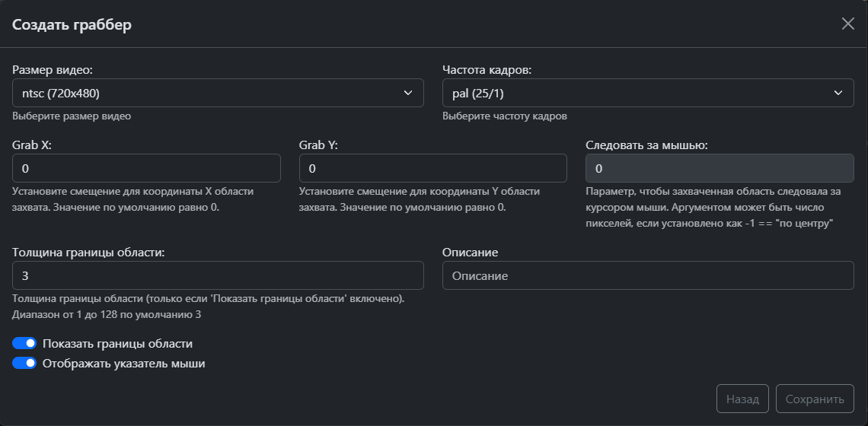Viewport: 868px width, 426px height.
Task: Click the Отображать указатель мыши label text
Action: [123, 364]
